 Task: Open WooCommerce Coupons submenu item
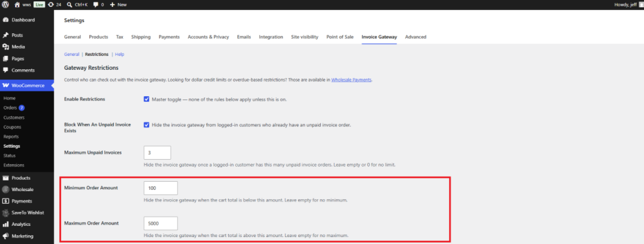[13, 127]
